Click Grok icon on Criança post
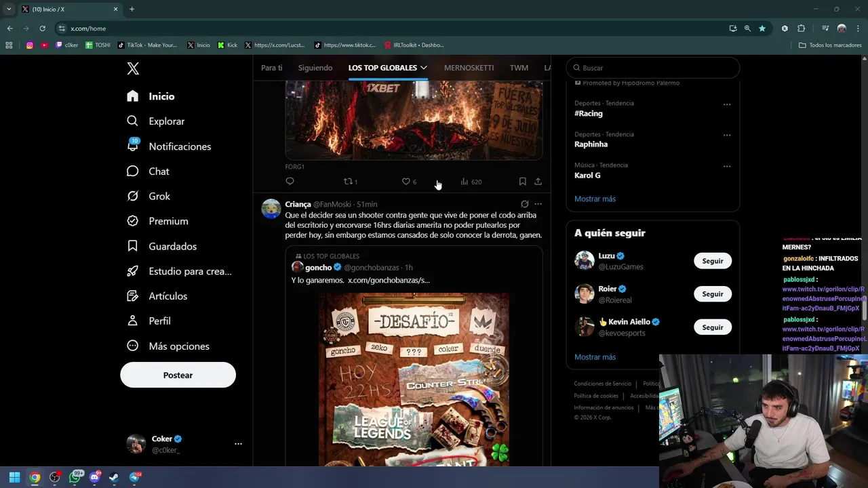This screenshot has width=868, height=488. pyautogui.click(x=524, y=204)
